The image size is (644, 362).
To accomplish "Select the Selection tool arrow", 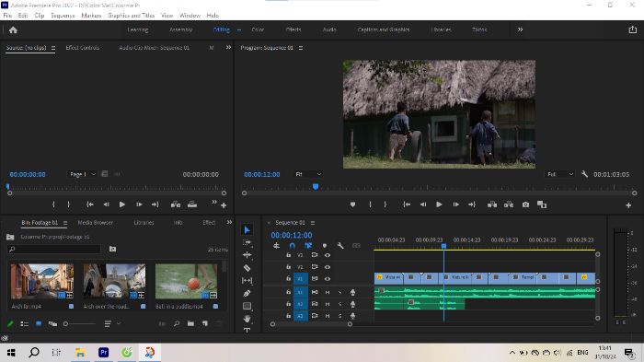I will point(247,230).
